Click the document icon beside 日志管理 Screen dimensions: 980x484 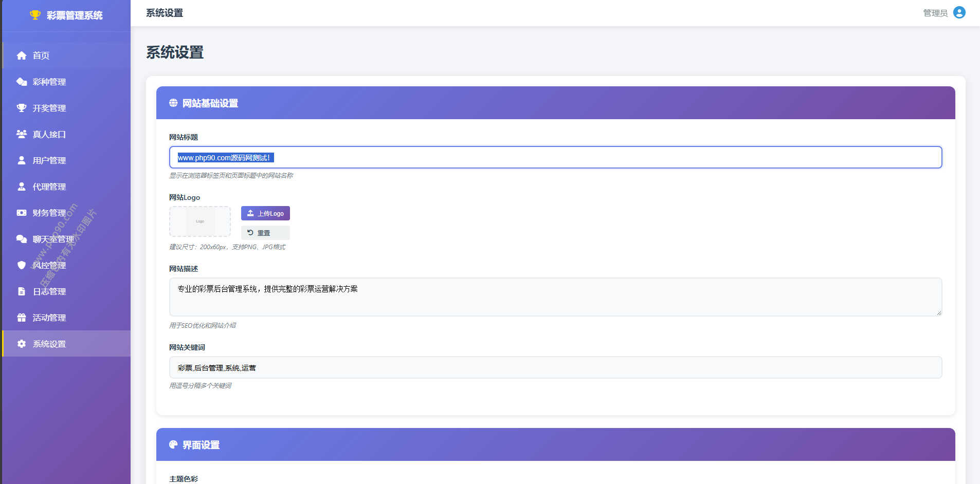pyautogui.click(x=22, y=291)
